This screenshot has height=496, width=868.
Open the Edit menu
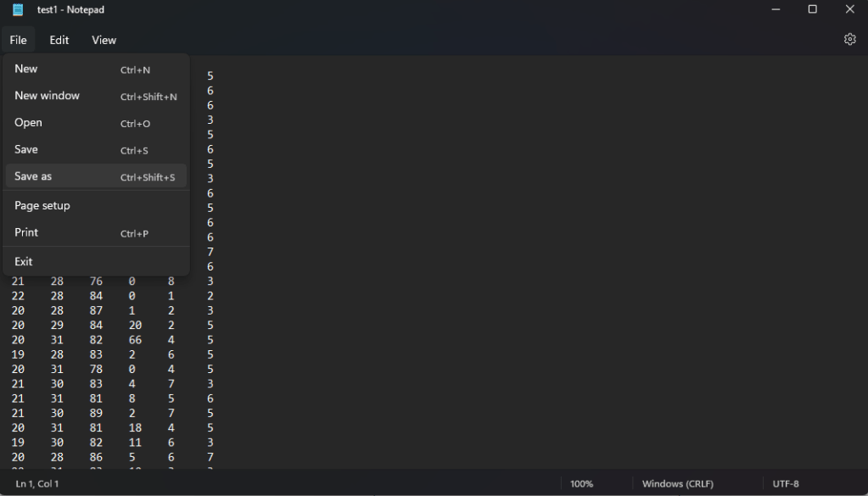[x=59, y=40]
